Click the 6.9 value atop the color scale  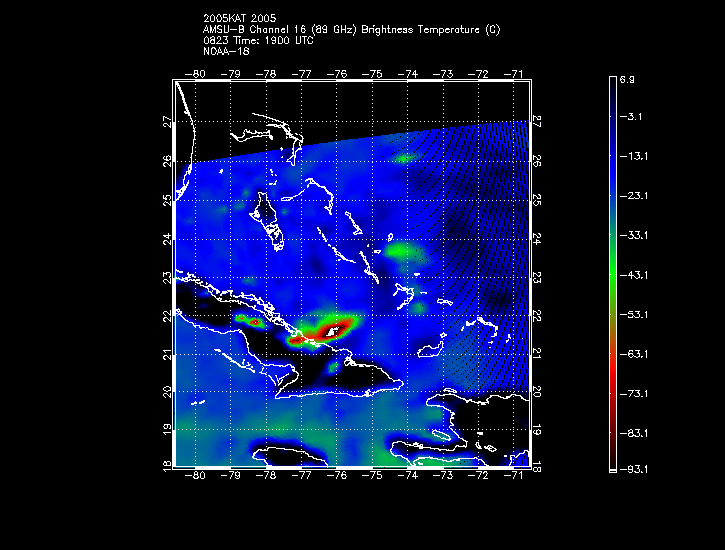pos(635,78)
